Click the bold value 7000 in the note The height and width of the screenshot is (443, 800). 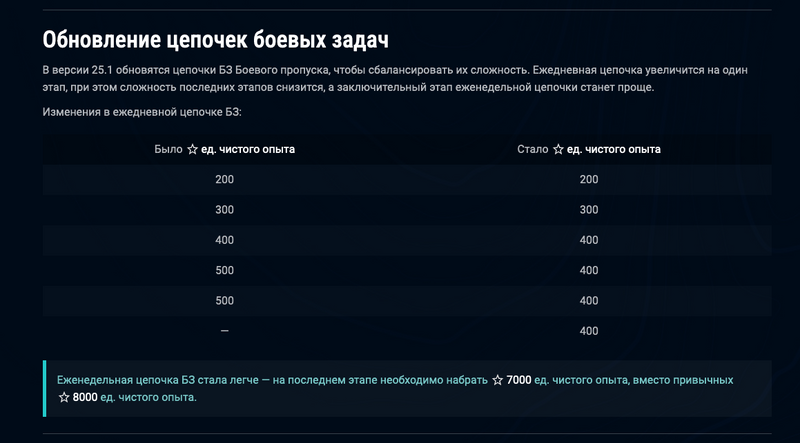click(519, 380)
